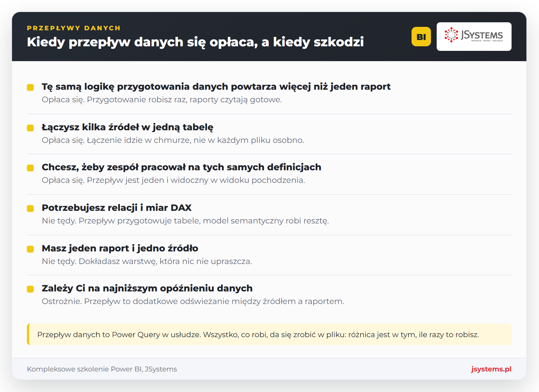Click the 'PRZEPŁYWY DANYCH' overline label
Screen dimensions: 539x392
click(74, 28)
